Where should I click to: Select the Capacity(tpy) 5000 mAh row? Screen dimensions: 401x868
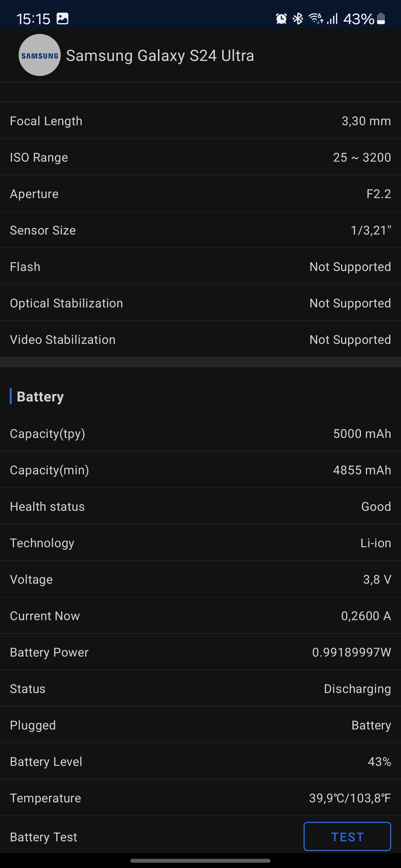[200, 434]
